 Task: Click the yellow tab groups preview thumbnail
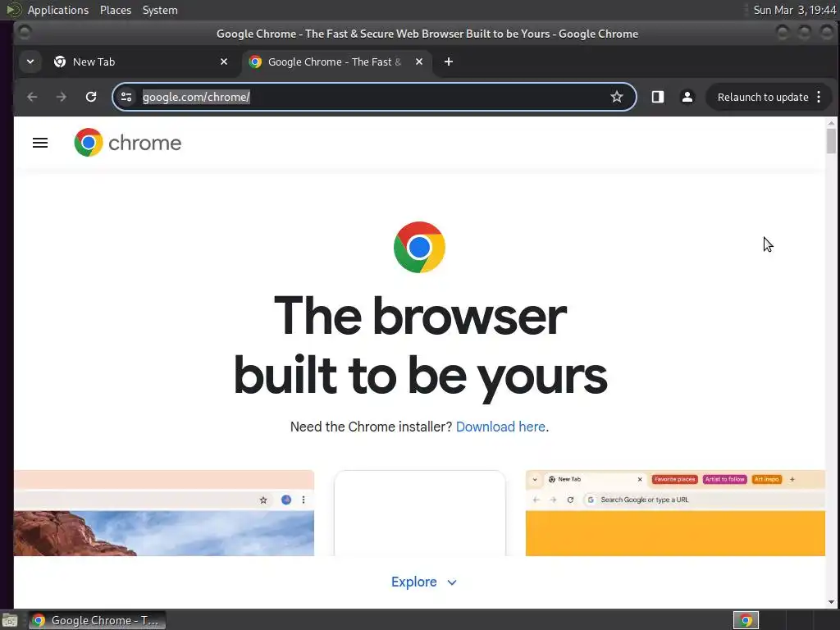coord(675,513)
